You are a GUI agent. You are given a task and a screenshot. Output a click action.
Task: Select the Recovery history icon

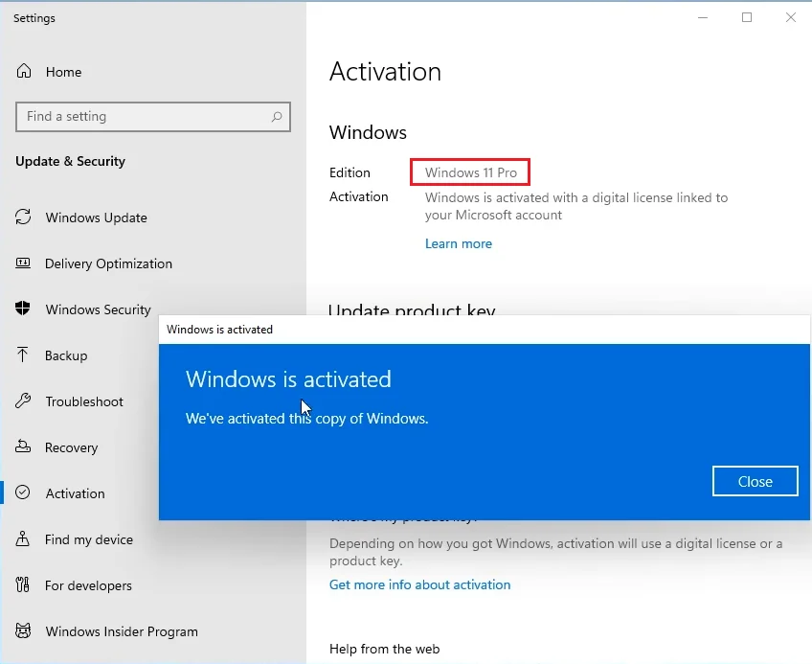pyautogui.click(x=22, y=447)
